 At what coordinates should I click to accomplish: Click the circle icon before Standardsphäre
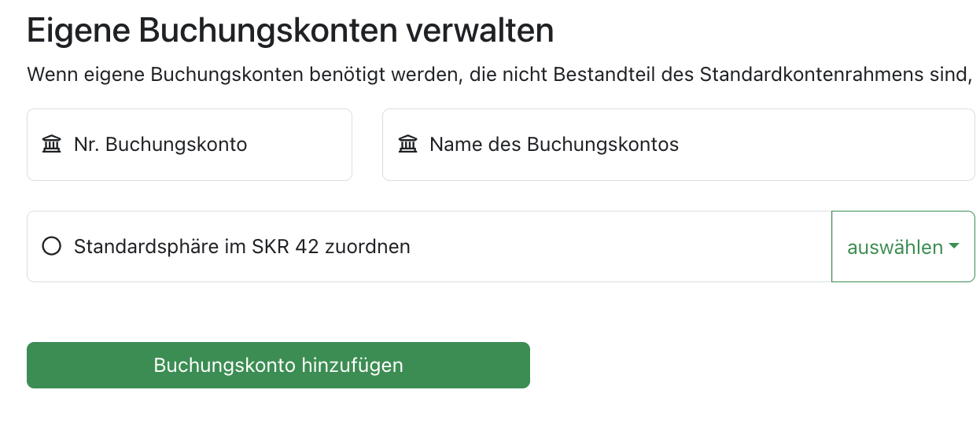52,247
